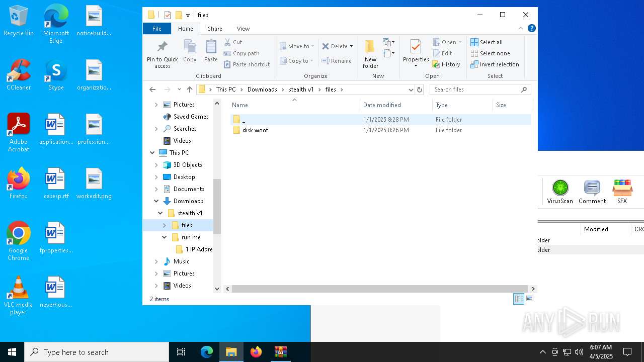The image size is (644, 362).
Task: Expand address bar history dropdown
Action: 411,89
